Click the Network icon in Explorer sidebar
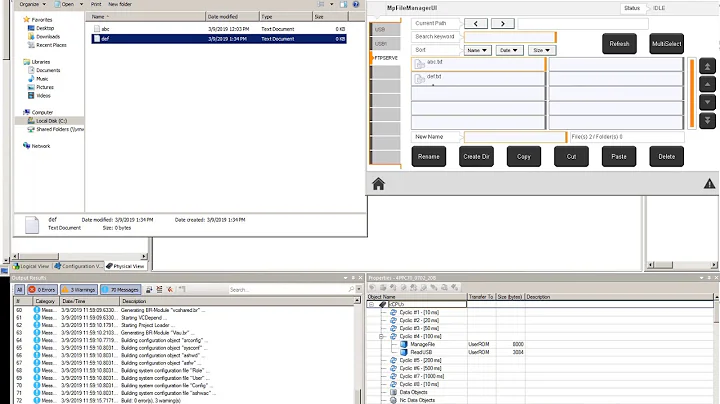720x404 pixels. (x=26, y=146)
